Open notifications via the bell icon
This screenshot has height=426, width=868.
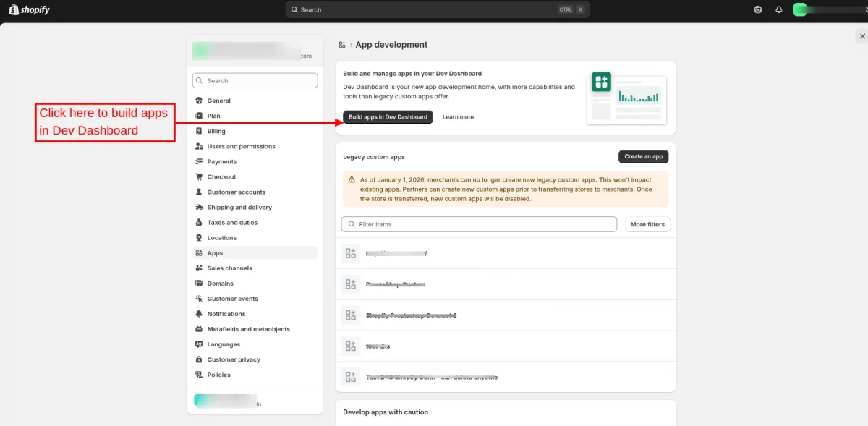[778, 9]
